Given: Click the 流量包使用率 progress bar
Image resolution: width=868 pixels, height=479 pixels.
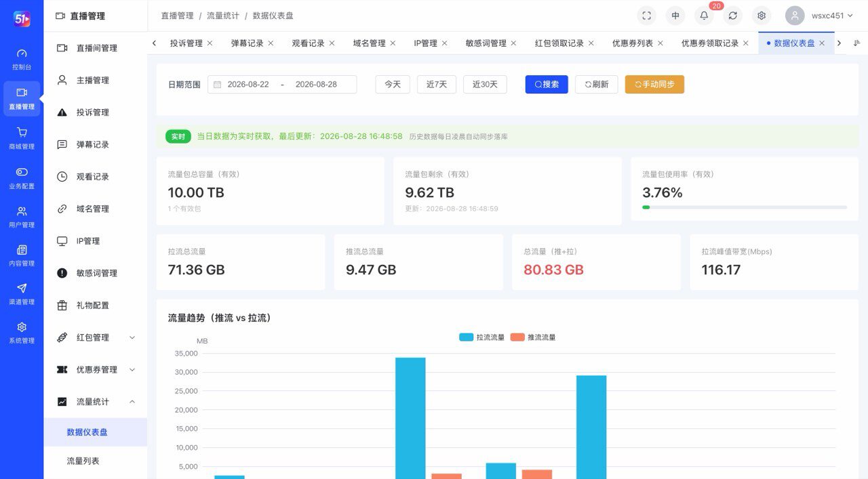Looking at the screenshot, I should [x=745, y=207].
